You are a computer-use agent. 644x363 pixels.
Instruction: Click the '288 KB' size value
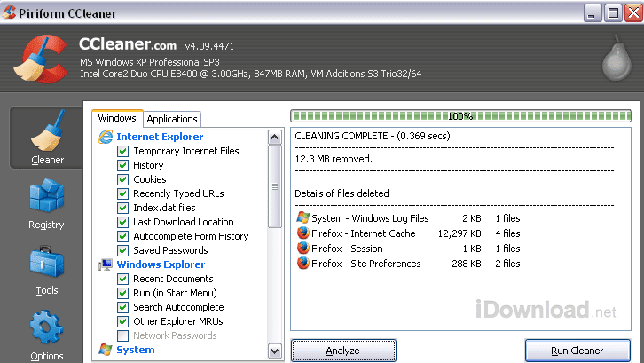pos(467,264)
